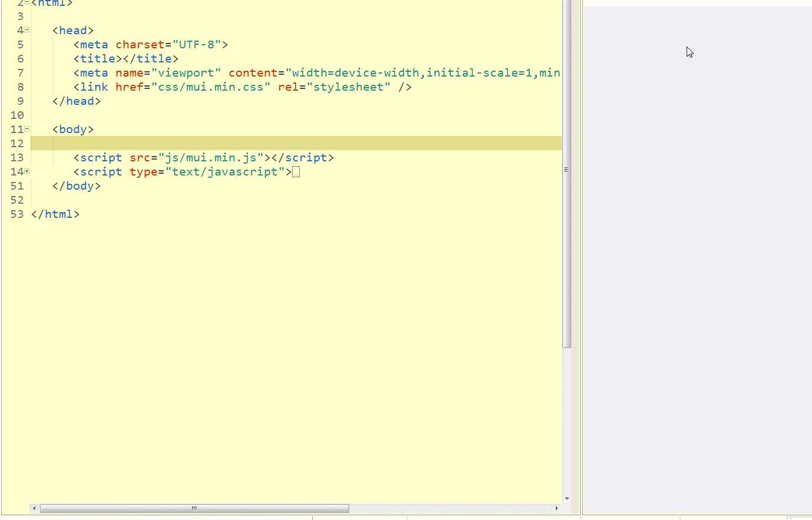812x520 pixels.
Task: Click the "UTF-8" value on line 5
Action: [x=197, y=45]
